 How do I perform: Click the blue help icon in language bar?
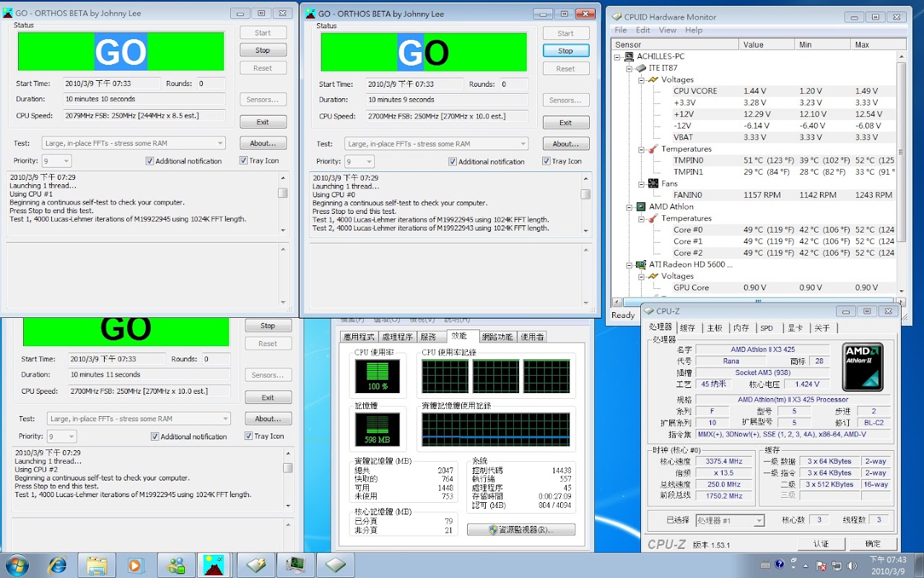pyautogui.click(x=780, y=564)
